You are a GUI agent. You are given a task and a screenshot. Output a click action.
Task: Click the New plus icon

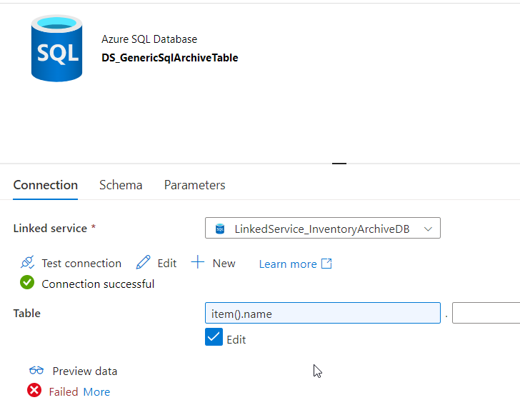point(198,261)
